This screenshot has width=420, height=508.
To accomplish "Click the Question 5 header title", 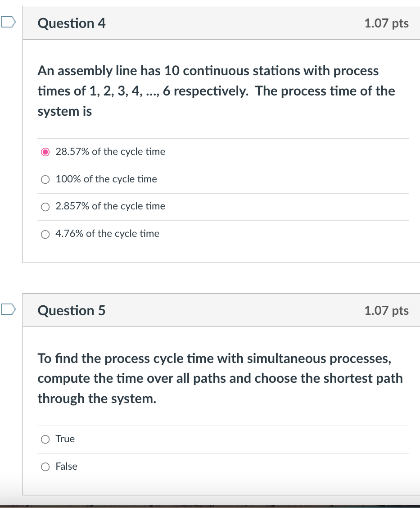I will 71,310.
